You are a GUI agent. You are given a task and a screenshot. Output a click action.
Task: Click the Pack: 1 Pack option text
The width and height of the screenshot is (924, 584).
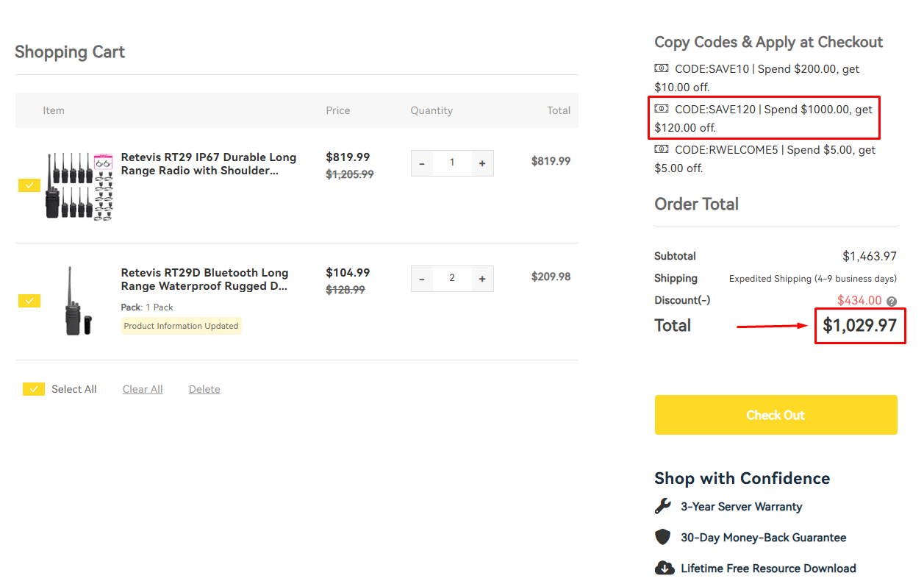(147, 307)
